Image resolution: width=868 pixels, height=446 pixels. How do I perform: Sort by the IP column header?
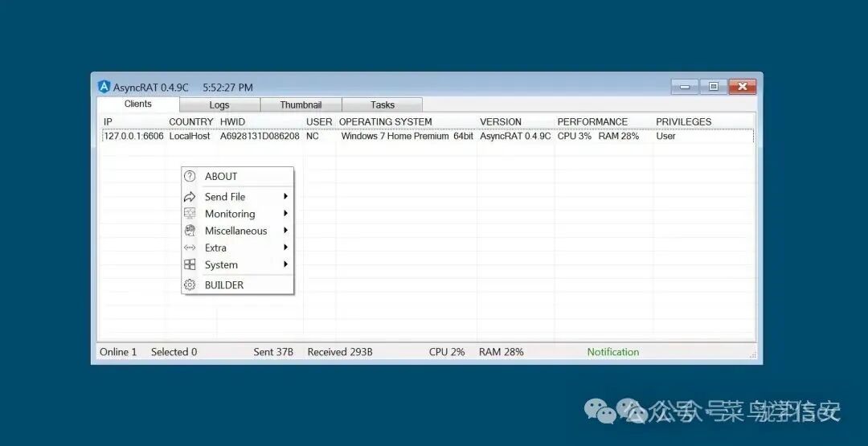[108, 121]
